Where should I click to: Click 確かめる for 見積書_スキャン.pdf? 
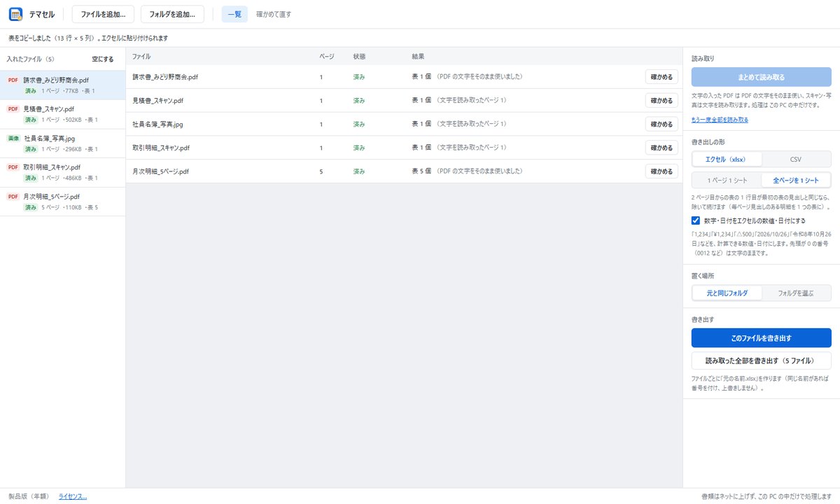coord(661,101)
